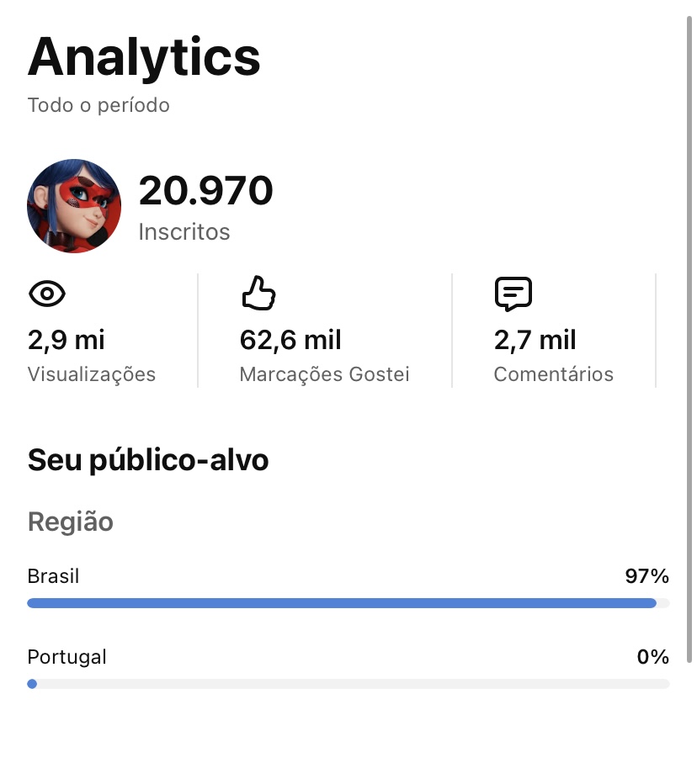697x784 pixels.
Task: Select the Brasil region row label
Action: (x=53, y=576)
